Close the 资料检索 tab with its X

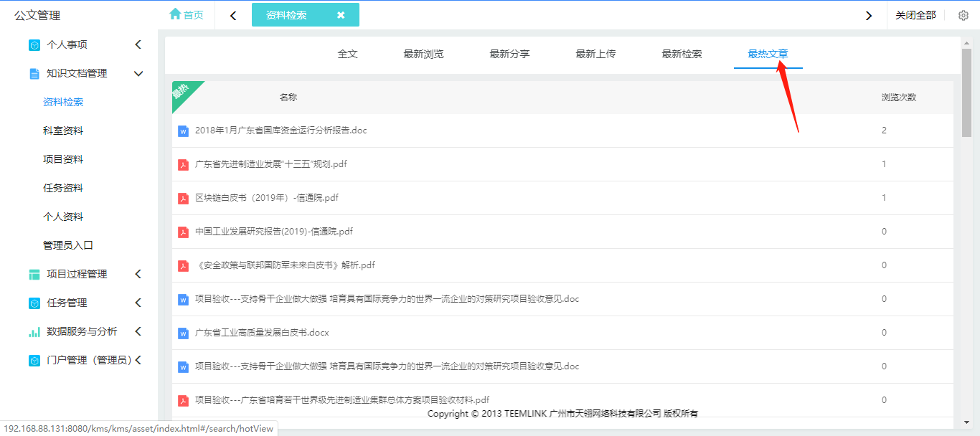click(341, 14)
